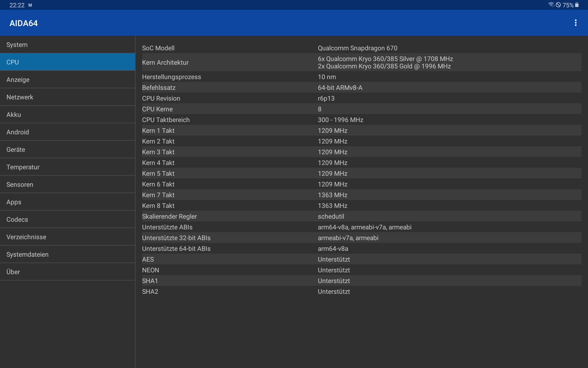Show the Verzeichnisse section
Image resolution: width=588 pixels, height=368 pixels.
[x=67, y=237]
